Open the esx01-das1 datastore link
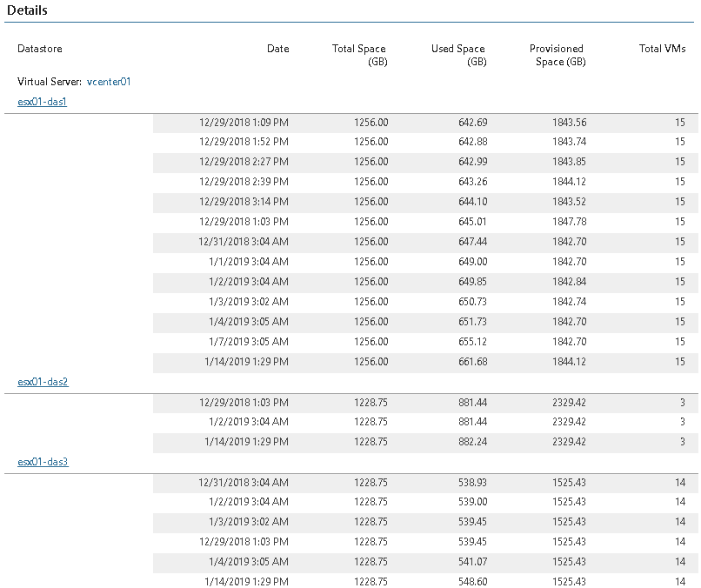 click(43, 102)
